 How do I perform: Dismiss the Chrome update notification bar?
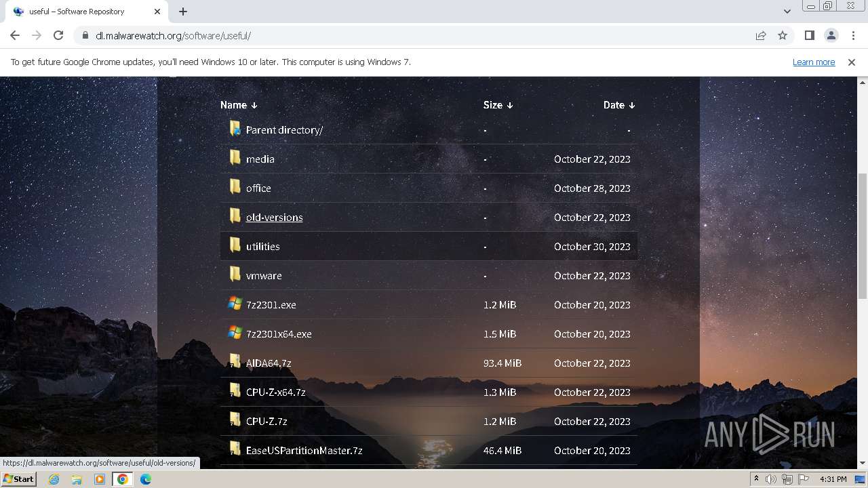pyautogui.click(x=852, y=62)
